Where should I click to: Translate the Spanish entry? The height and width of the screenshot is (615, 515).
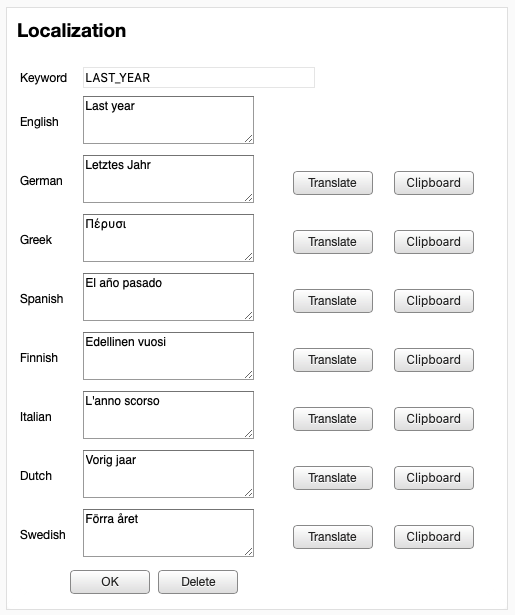(x=333, y=301)
